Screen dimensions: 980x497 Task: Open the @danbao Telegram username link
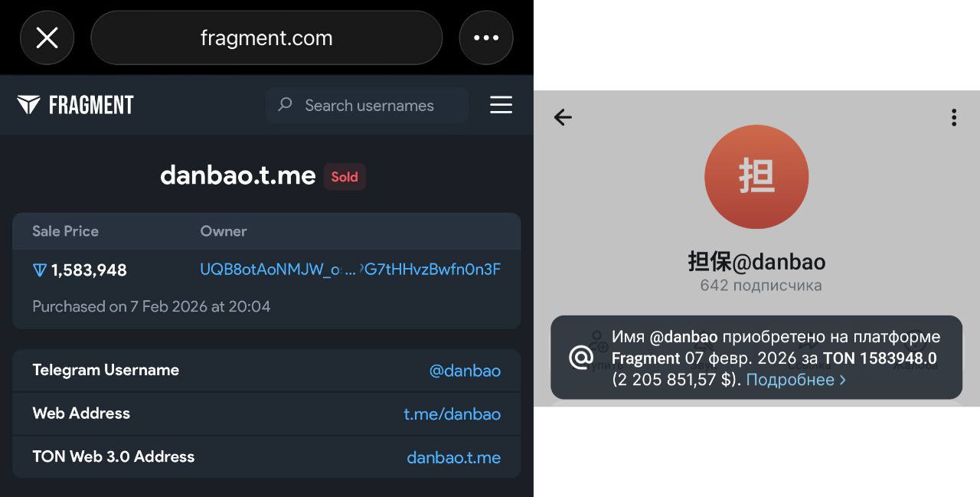coord(465,371)
